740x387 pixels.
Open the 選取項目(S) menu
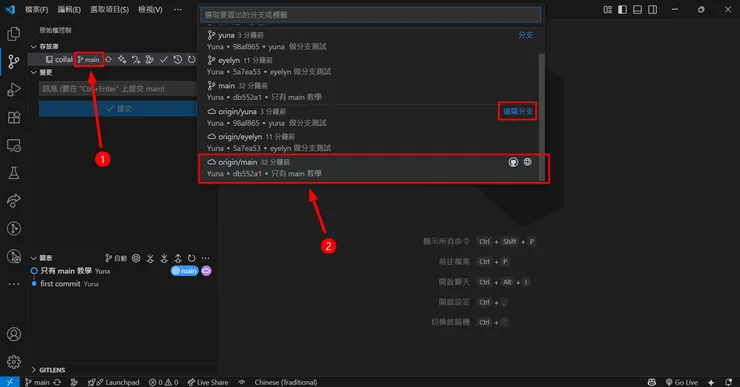click(x=109, y=9)
